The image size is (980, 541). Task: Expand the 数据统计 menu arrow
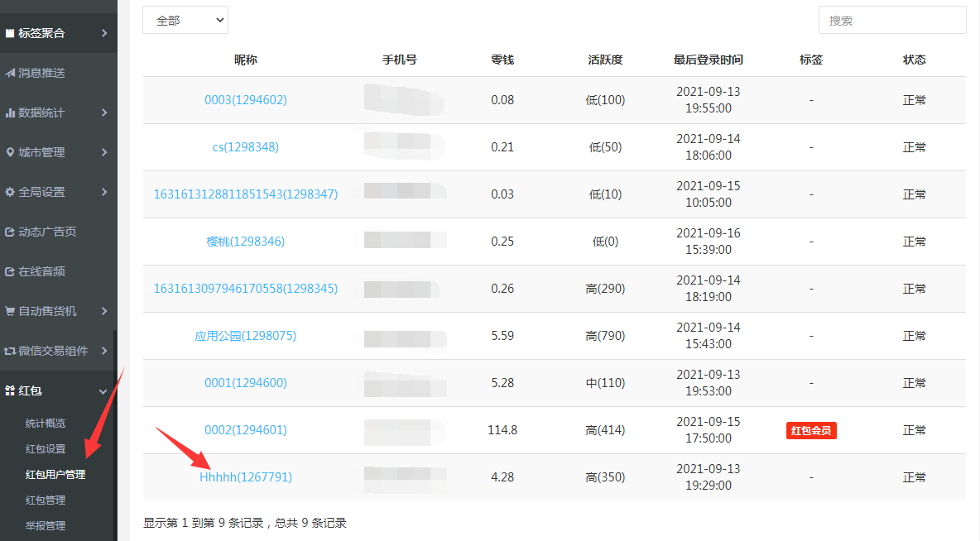103,113
